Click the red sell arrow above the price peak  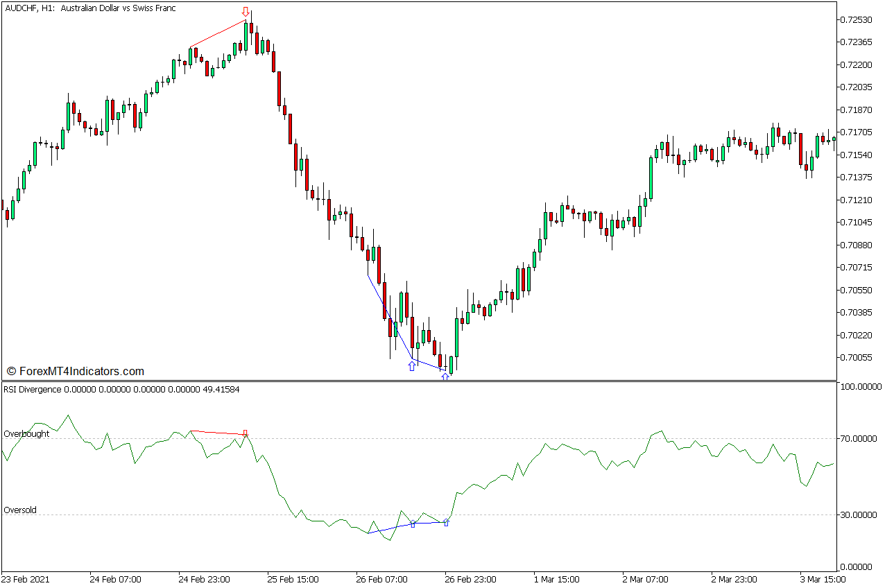tap(246, 11)
